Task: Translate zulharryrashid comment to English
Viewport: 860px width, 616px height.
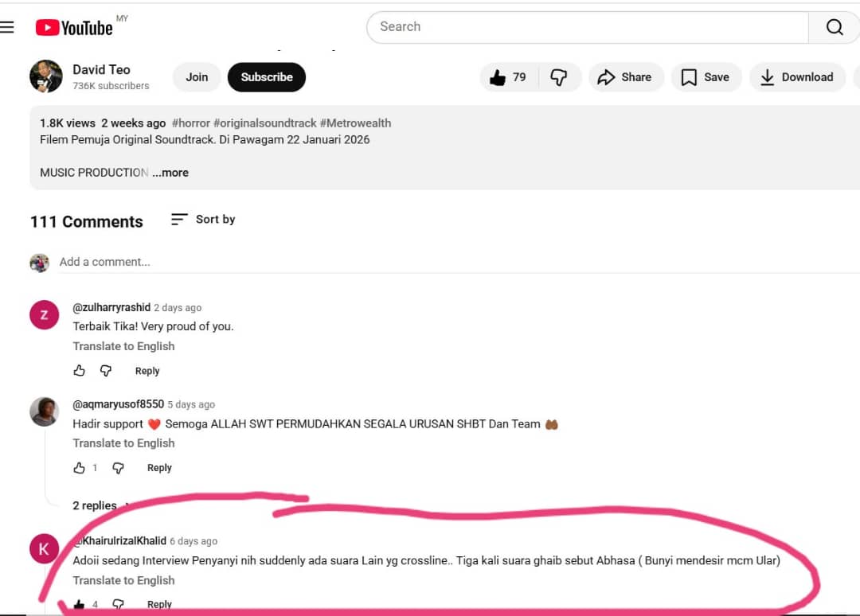Action: [123, 346]
